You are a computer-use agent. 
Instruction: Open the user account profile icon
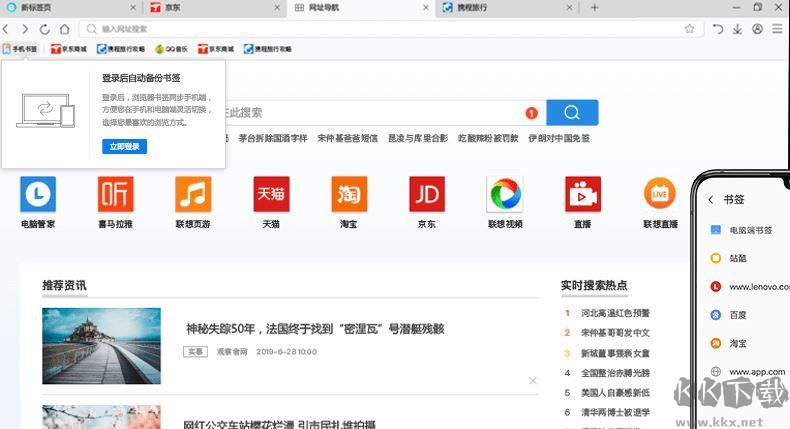click(x=757, y=29)
